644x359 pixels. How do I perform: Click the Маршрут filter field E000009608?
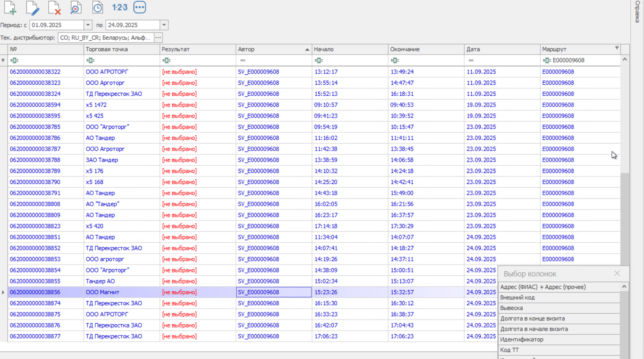[580, 60]
